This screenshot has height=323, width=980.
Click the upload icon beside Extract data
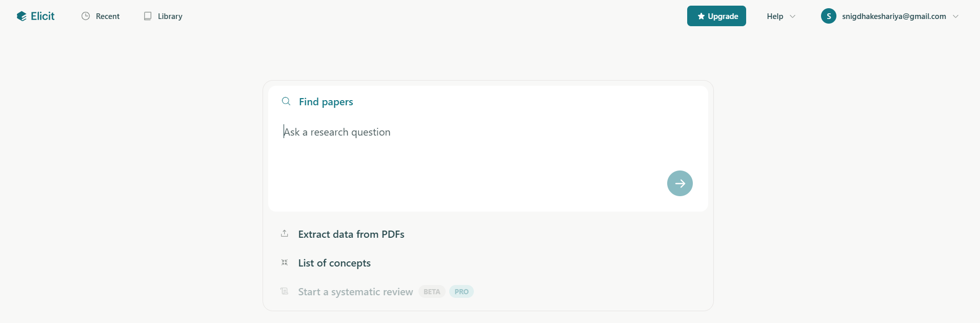coord(285,234)
